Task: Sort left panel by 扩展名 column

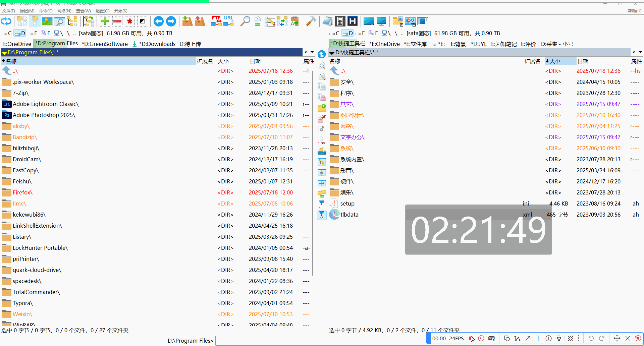Action: click(x=205, y=61)
